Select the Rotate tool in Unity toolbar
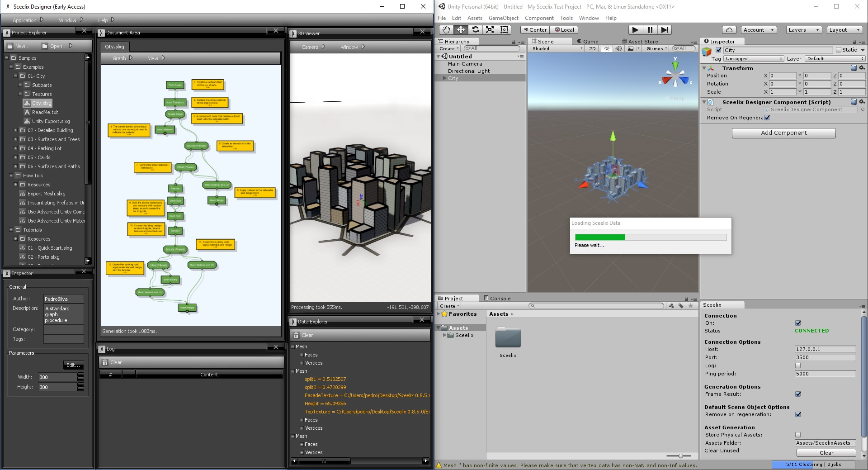The image size is (868, 470). pos(475,30)
